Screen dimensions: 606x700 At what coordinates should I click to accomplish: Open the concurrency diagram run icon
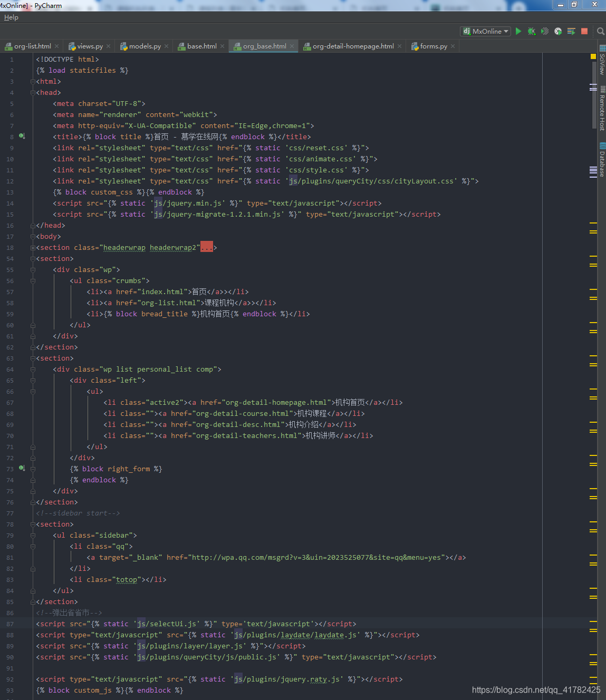(x=571, y=31)
